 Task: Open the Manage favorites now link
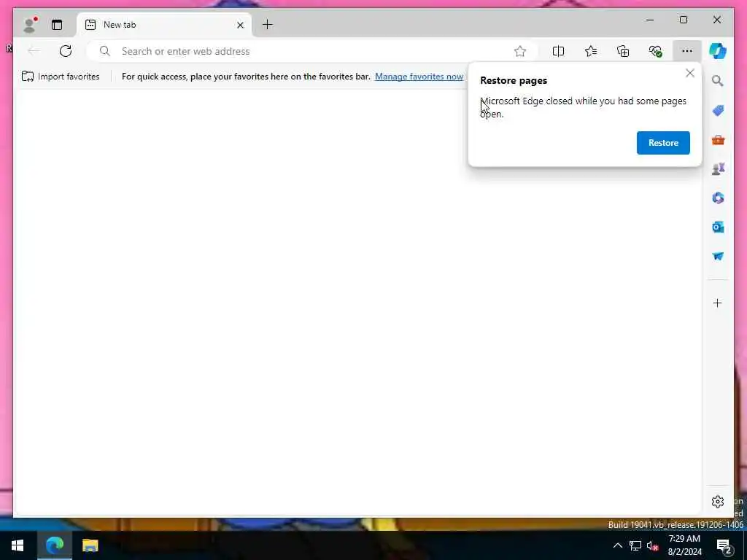419,76
